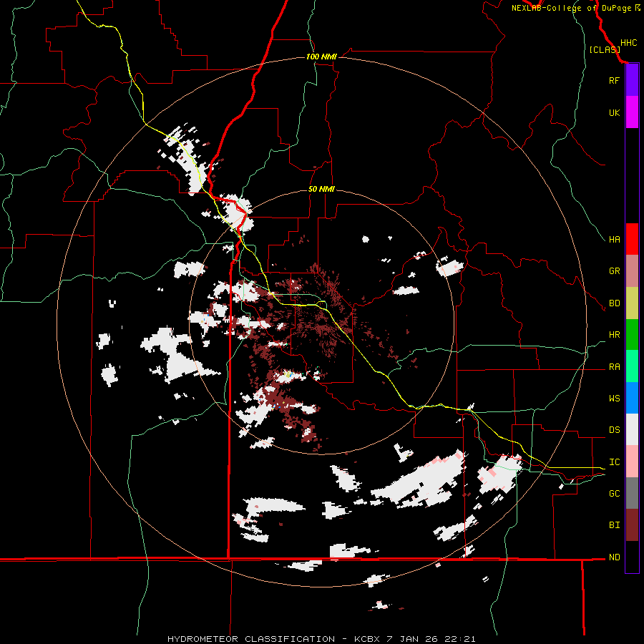Click the GC gray legend swatch
The width and height of the screenshot is (644, 644).
click(632, 493)
